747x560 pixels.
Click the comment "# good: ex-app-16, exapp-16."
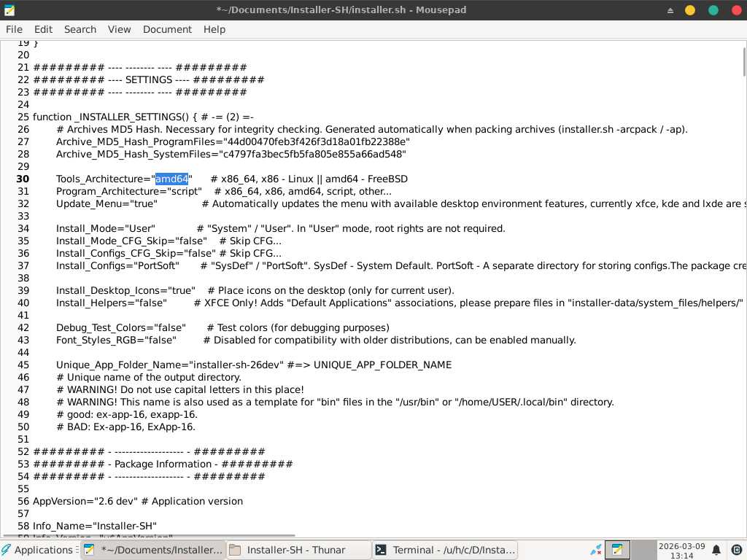pyautogui.click(x=127, y=414)
